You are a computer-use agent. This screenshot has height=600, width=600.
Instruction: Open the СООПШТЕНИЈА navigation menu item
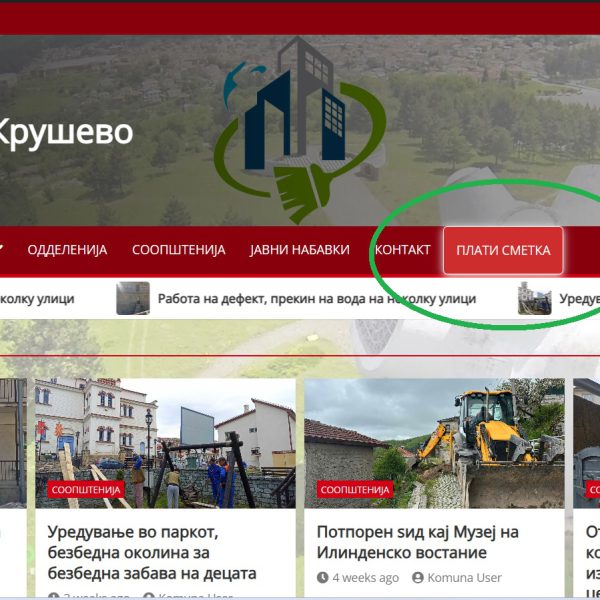(x=179, y=250)
